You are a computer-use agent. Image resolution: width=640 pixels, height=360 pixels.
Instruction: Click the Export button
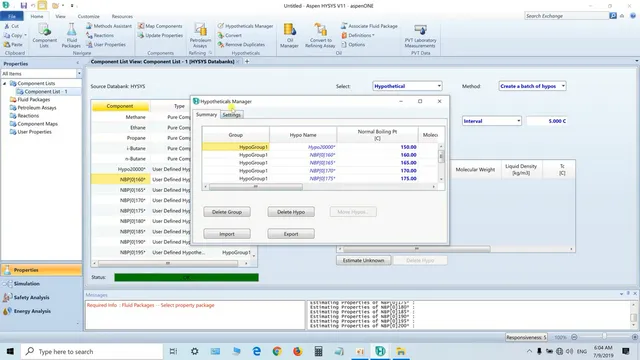(291, 234)
